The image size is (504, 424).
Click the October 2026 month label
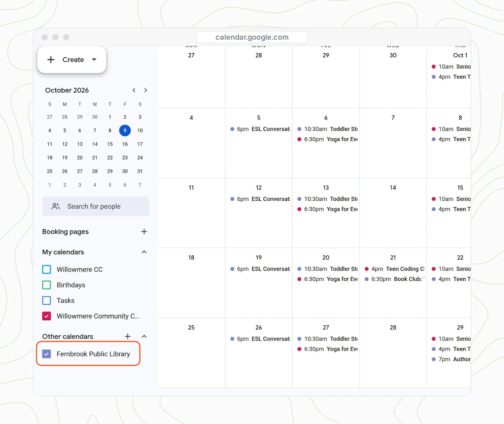coord(67,90)
